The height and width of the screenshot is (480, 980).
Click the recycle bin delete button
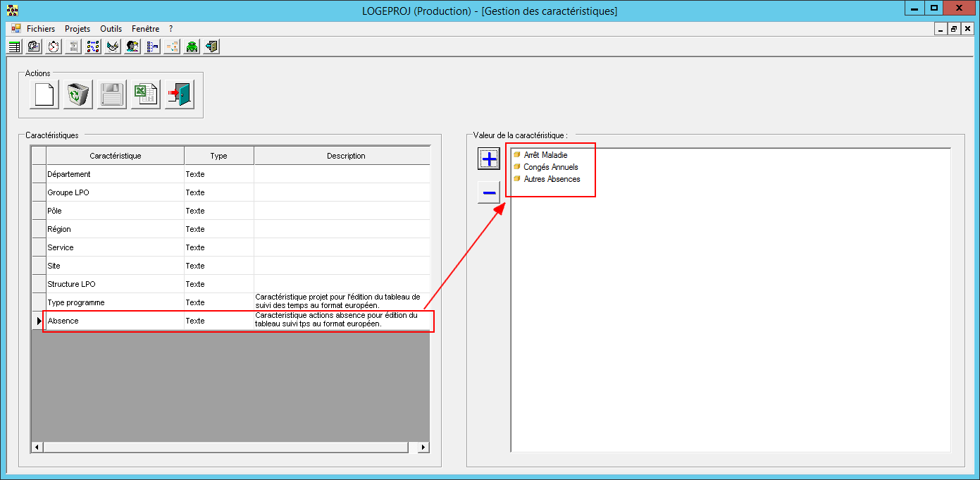pyautogui.click(x=78, y=94)
